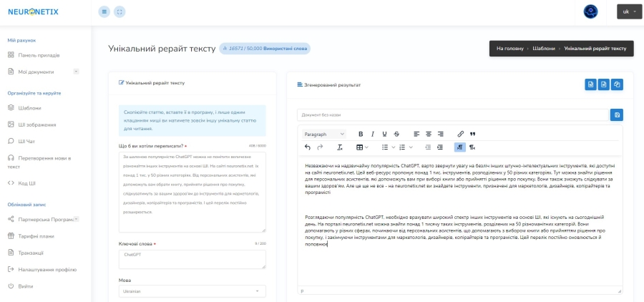644x302 pixels.
Task: Click the ChatGPT keywords field
Action: click(192, 259)
